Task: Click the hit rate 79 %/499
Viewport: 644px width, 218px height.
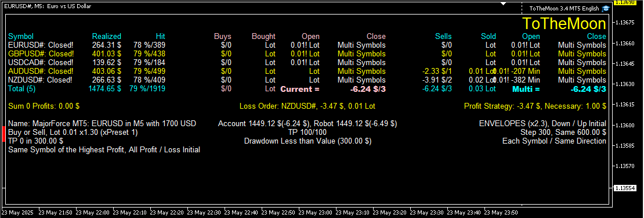Action: tap(149, 71)
